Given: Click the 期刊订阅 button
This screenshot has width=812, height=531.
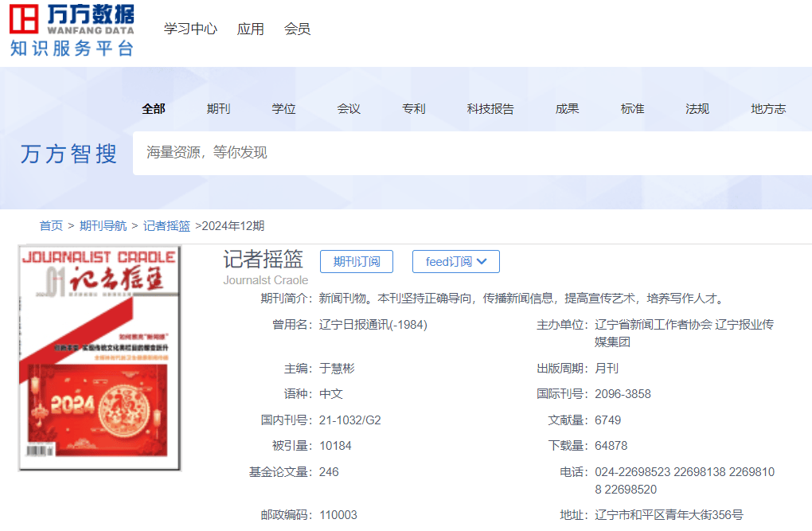Looking at the screenshot, I should click(x=357, y=262).
